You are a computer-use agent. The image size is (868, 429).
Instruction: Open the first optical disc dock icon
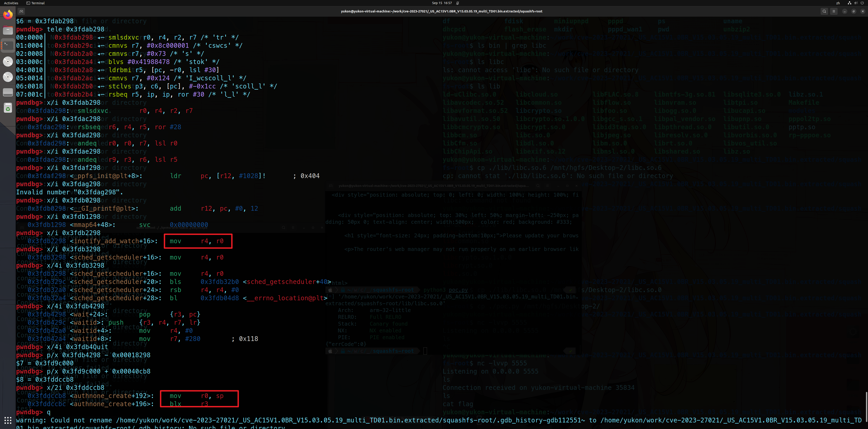pos(8,61)
